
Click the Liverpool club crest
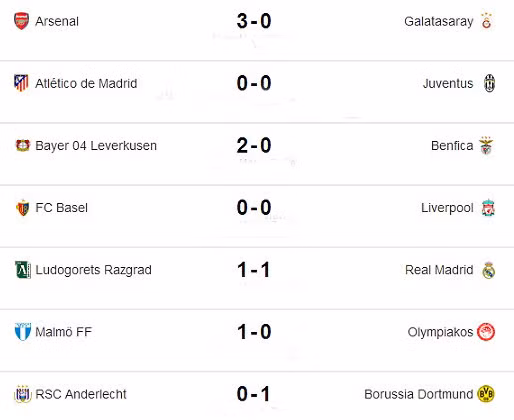488,208
